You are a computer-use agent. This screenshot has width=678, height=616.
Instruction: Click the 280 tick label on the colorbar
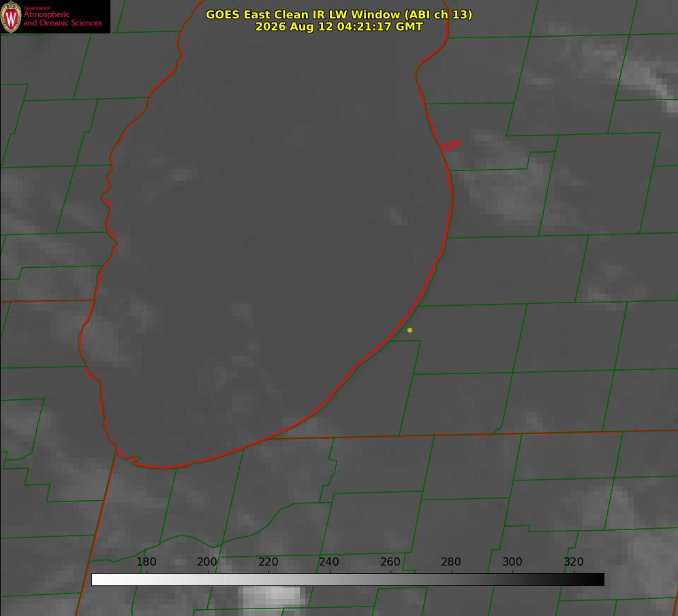point(451,561)
